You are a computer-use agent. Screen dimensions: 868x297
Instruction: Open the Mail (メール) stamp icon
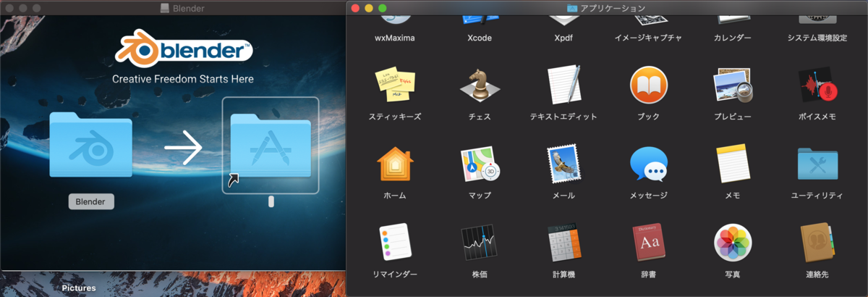pyautogui.click(x=564, y=164)
